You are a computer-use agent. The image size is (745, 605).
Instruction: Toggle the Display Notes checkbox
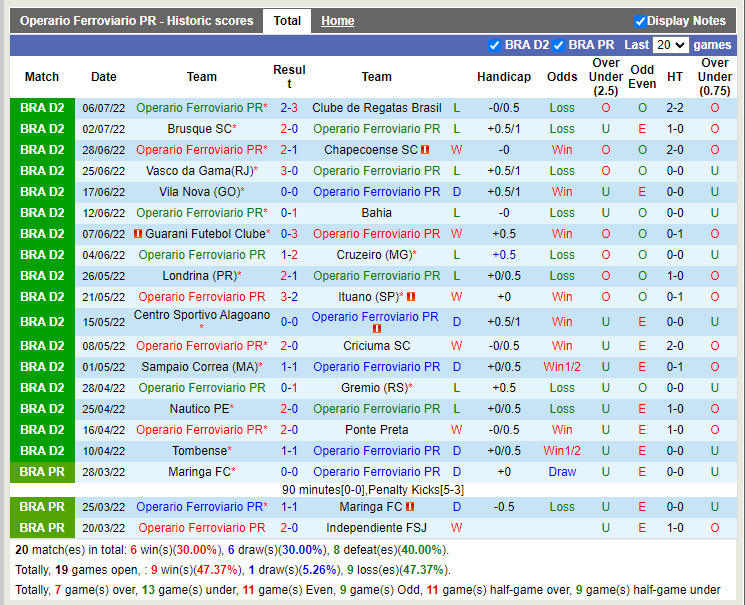point(640,21)
